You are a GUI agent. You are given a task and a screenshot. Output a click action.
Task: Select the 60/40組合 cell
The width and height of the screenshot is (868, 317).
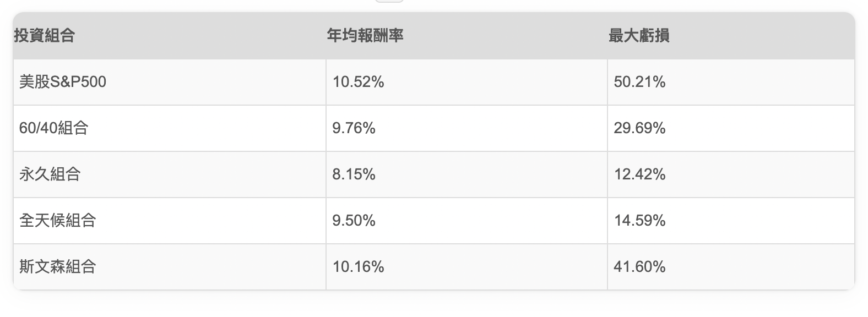tap(54, 128)
